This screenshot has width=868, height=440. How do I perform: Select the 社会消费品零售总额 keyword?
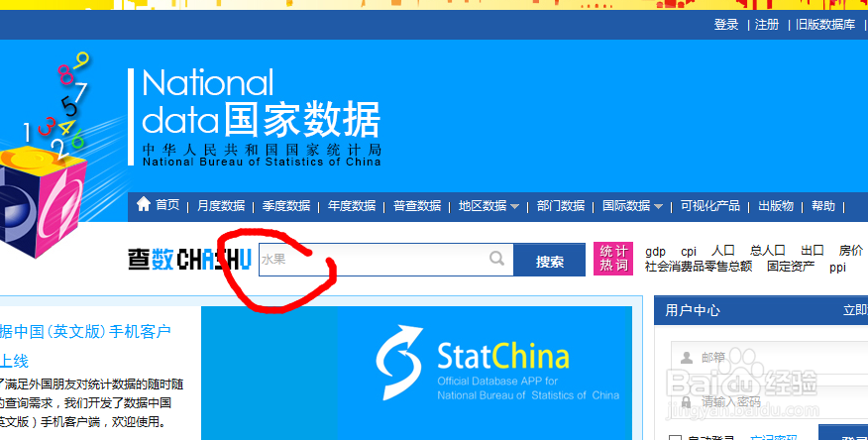(x=699, y=267)
